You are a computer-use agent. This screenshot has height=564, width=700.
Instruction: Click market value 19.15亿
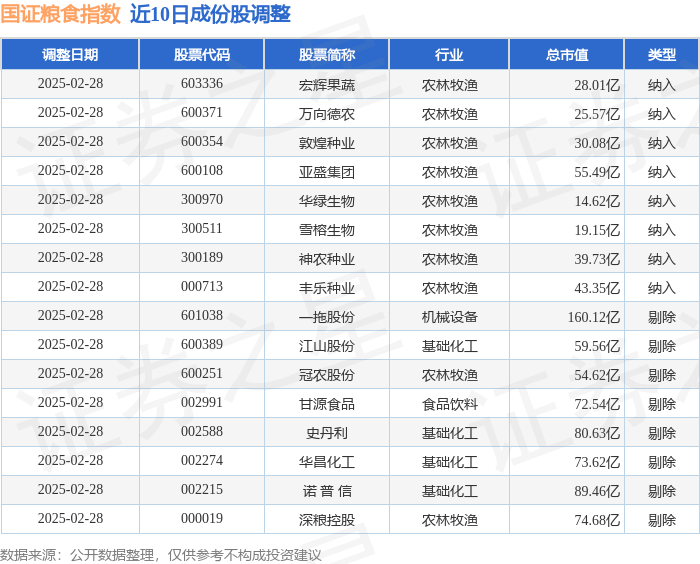(597, 230)
